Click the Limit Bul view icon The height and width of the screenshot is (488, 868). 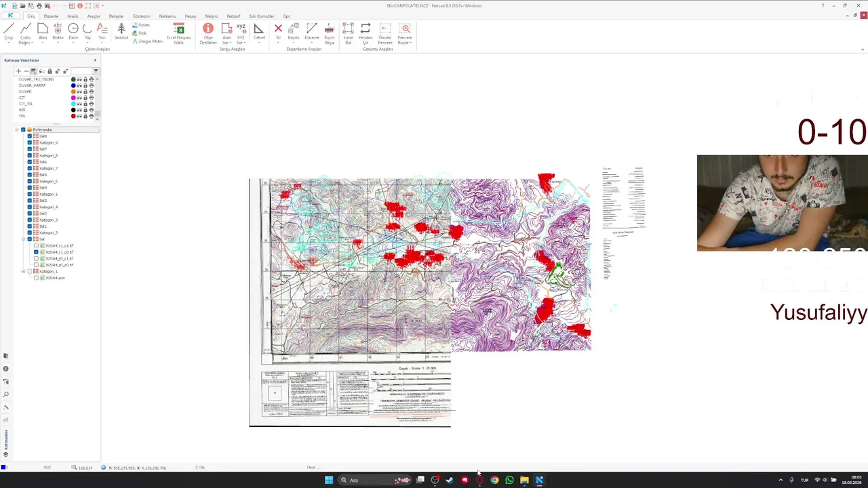[348, 34]
